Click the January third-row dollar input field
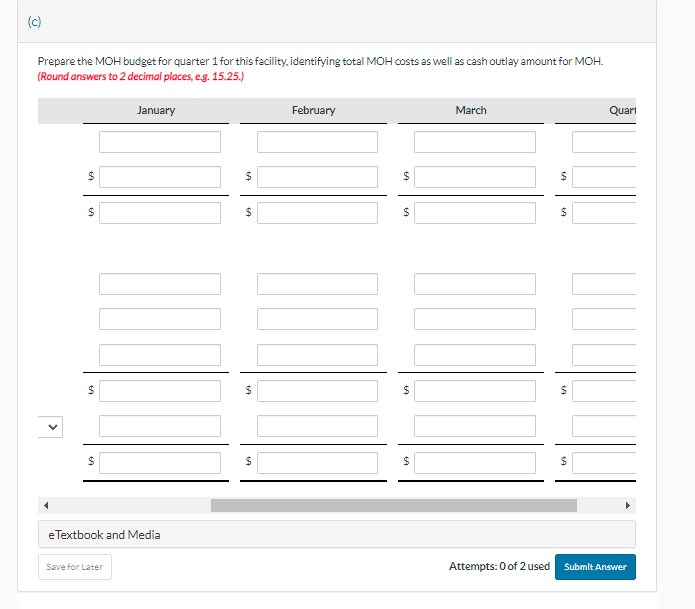Image resolution: width=695 pixels, height=609 pixels. point(160,213)
